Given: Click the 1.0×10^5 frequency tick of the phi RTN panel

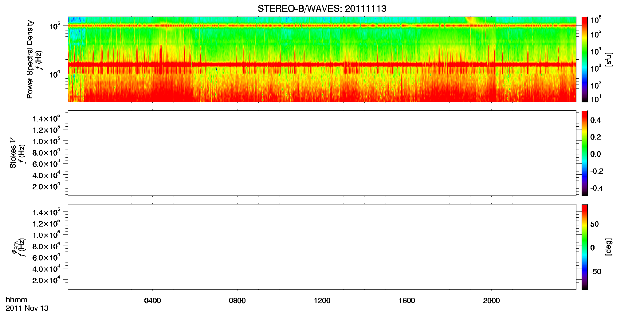Looking at the screenshot, I should [46, 235].
